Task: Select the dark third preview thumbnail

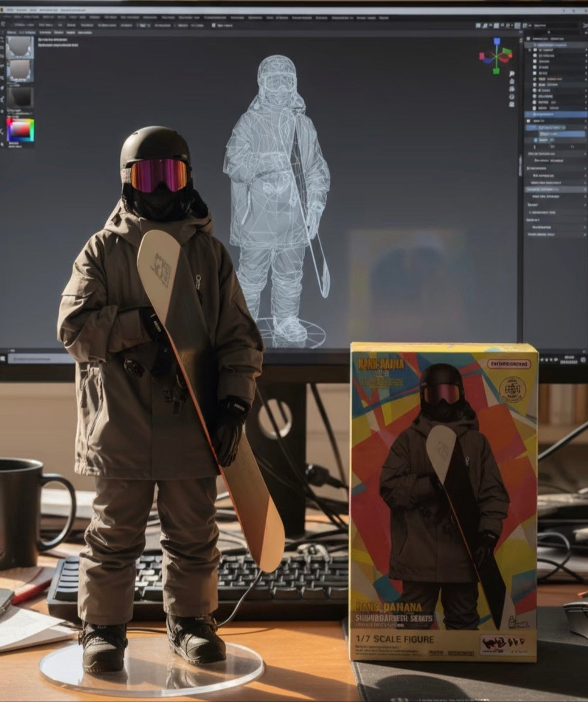Action: pyautogui.click(x=20, y=97)
